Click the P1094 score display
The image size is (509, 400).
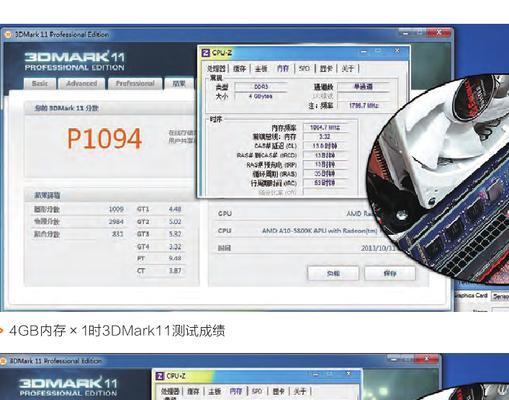coord(105,139)
